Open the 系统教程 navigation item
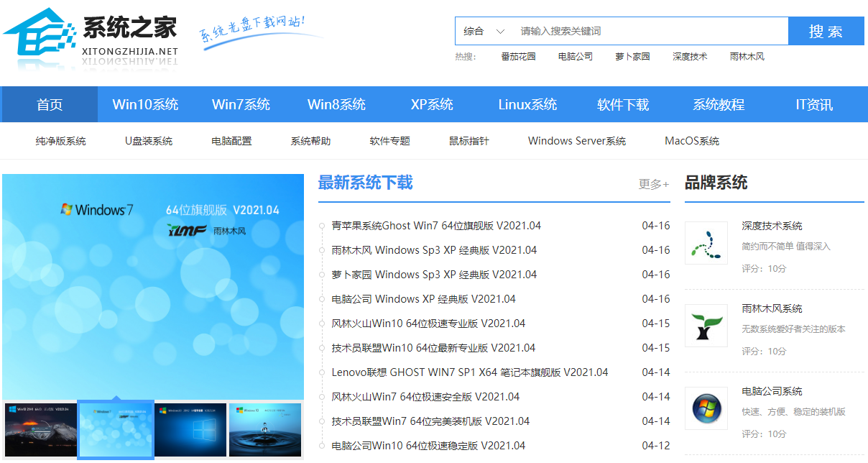Screen dimensions: 868x463 (x=719, y=104)
